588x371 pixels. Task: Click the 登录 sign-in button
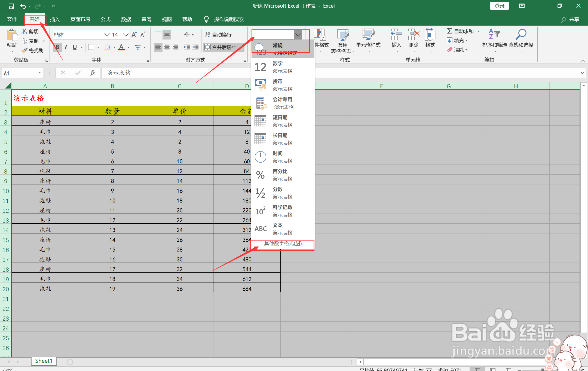pyautogui.click(x=499, y=6)
